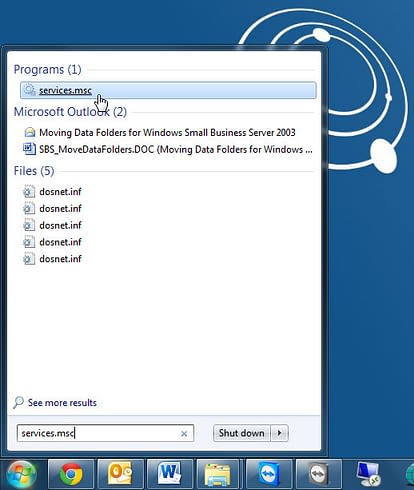Click the Shut down button
The width and height of the screenshot is (414, 490).
(242, 433)
